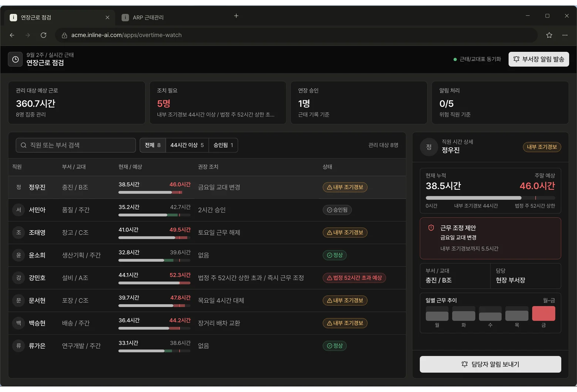Click the 정 avatar in the detail panel
The height and width of the screenshot is (392, 577).
point(429,147)
